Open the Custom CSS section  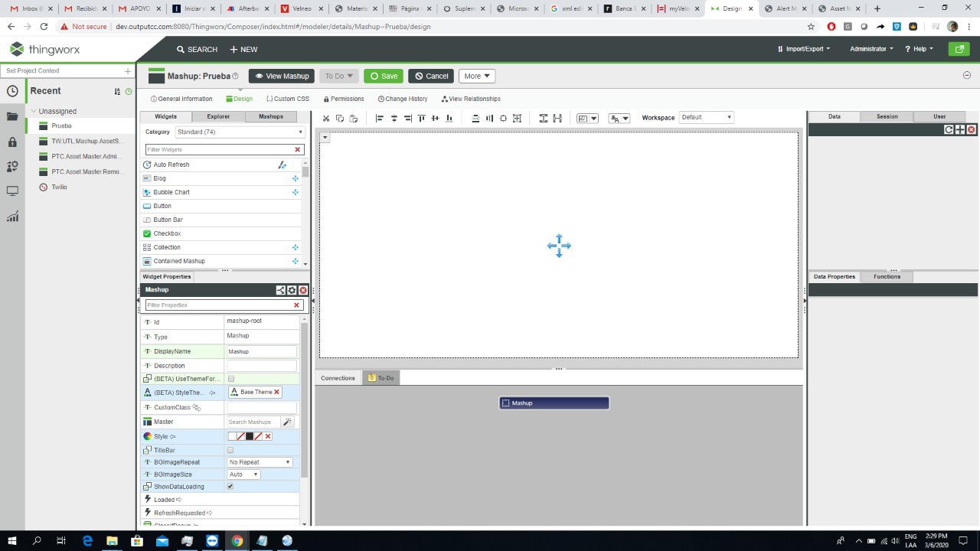[x=288, y=99]
